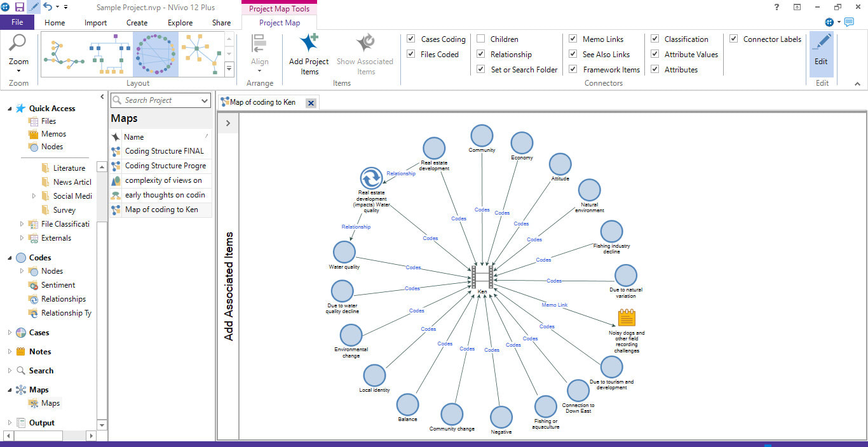Click the Save icon in title bar
The width and height of the screenshot is (868, 447).
tap(19, 7)
